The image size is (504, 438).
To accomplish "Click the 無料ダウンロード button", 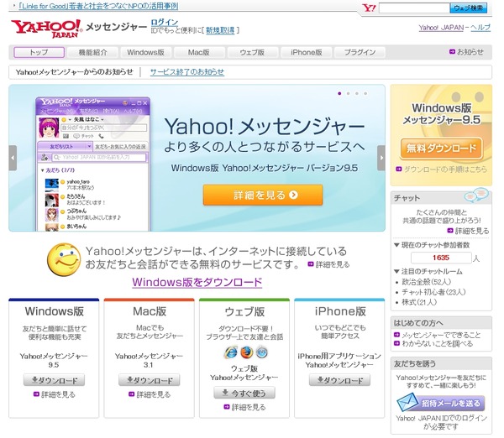I will click(x=441, y=149).
